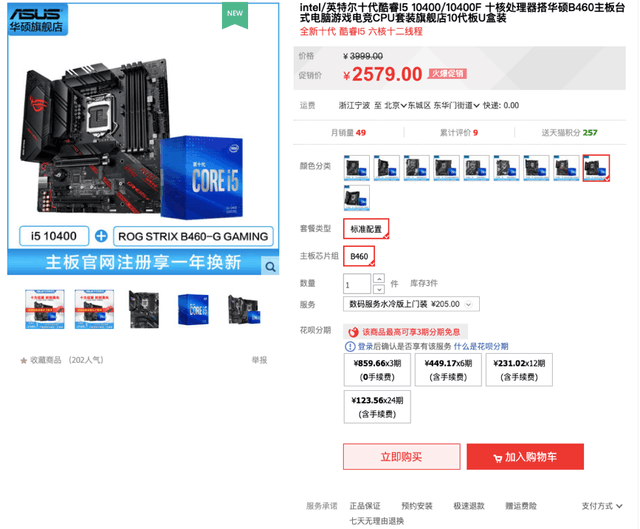
Task: Open the 数码服务水冷版上门装 service dropdown
Action: coord(411,304)
